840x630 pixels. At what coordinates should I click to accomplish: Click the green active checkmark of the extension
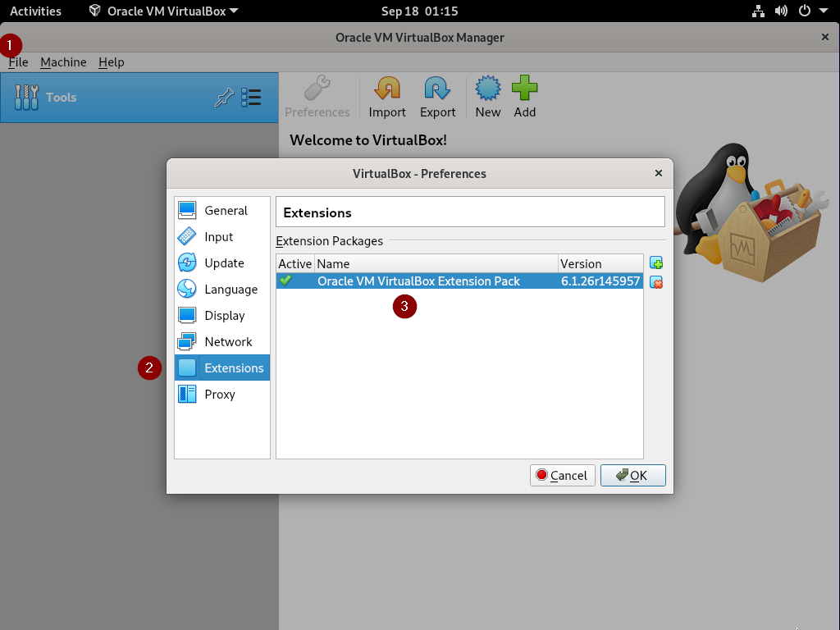(x=285, y=281)
